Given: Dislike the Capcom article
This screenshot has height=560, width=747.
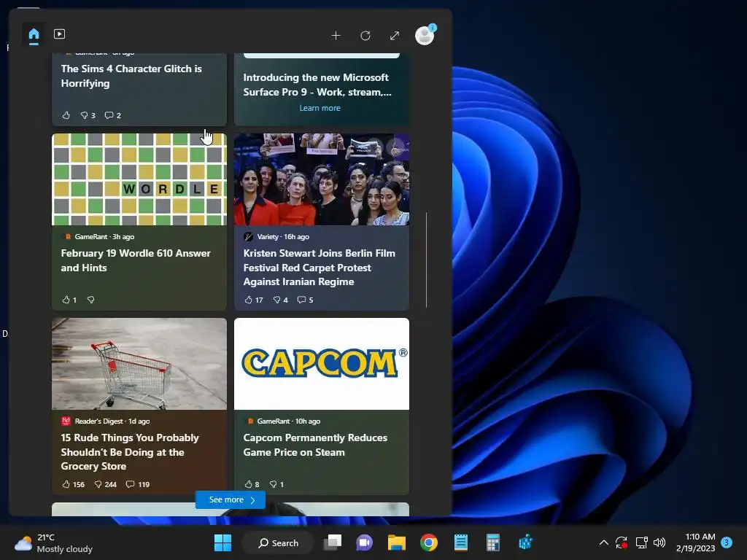Looking at the screenshot, I should pyautogui.click(x=276, y=484).
